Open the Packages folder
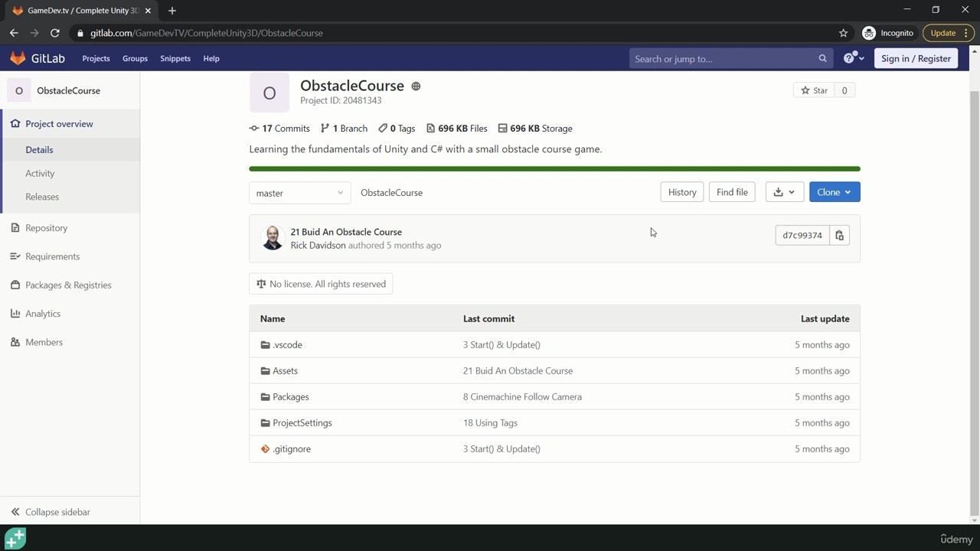 click(290, 396)
